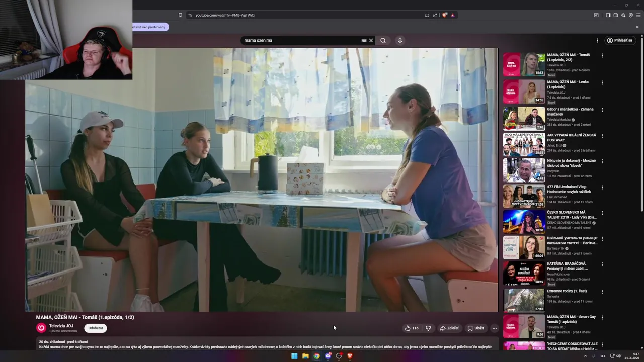Open the on-screen keyboard icon in search
Image resolution: width=644 pixels, height=362 pixels.
pos(364,40)
